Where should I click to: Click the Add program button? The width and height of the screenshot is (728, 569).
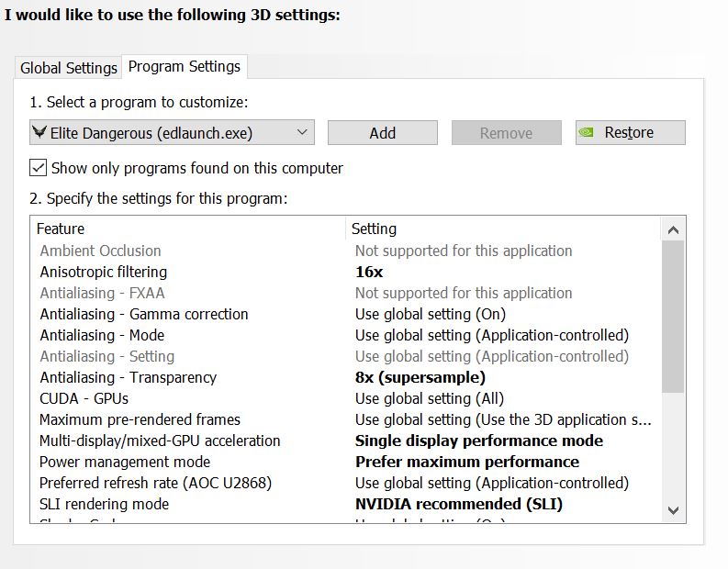[383, 133]
